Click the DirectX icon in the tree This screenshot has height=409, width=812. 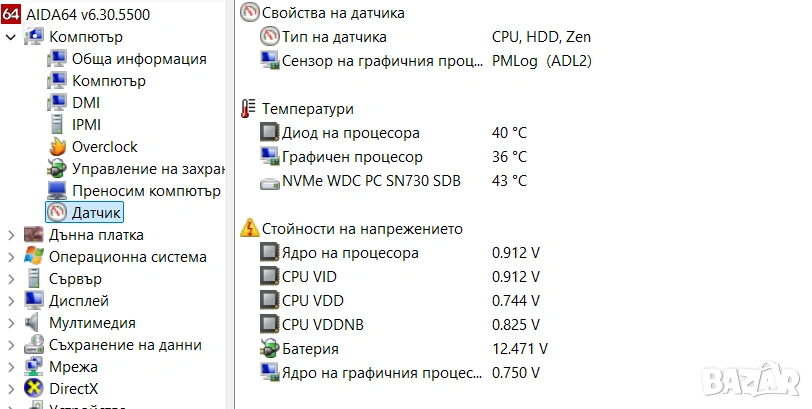[x=33, y=388]
